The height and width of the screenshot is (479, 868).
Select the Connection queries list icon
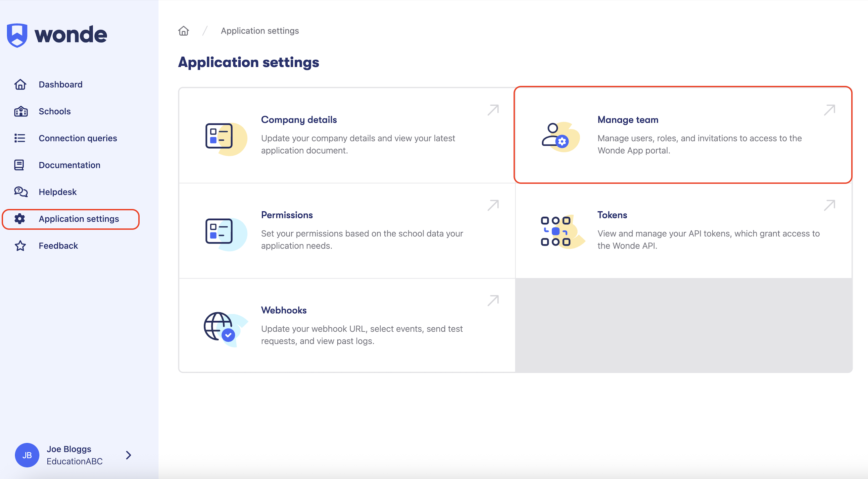point(20,138)
